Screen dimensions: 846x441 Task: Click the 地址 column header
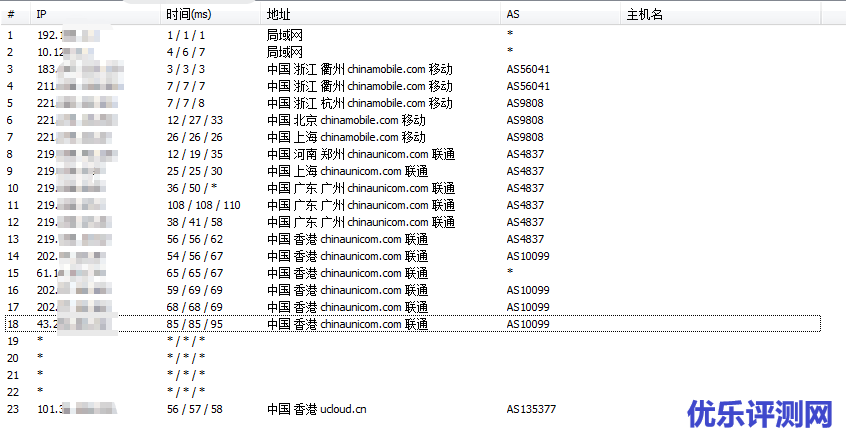click(277, 14)
